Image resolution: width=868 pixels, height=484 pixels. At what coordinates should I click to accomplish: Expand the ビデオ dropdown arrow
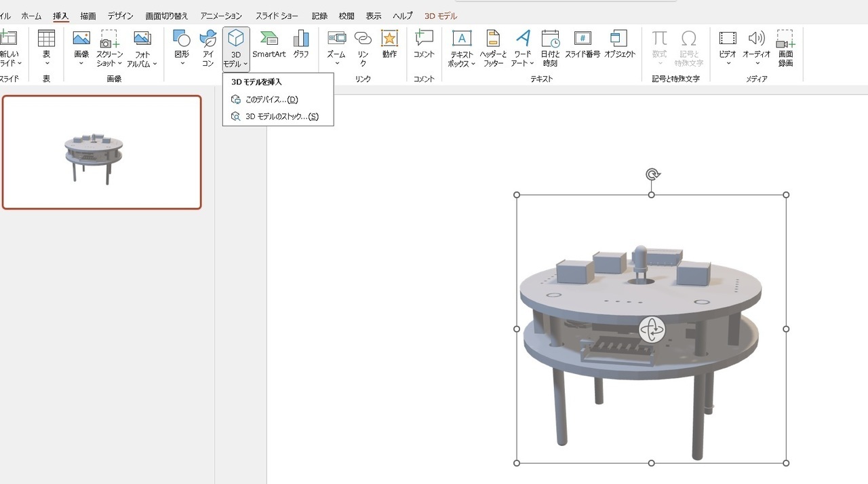tap(728, 64)
